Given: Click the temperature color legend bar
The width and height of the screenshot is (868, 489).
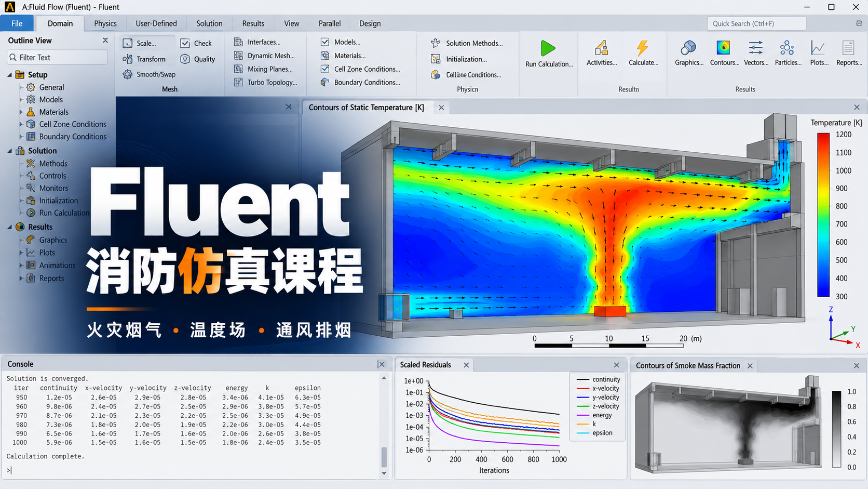Looking at the screenshot, I should pos(823,215).
